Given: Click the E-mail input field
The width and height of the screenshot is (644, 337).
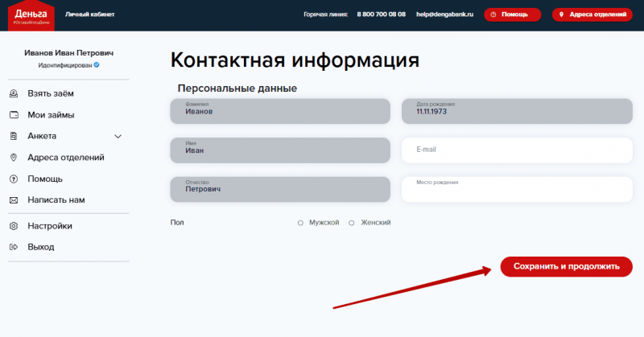Looking at the screenshot, I should pos(517,150).
